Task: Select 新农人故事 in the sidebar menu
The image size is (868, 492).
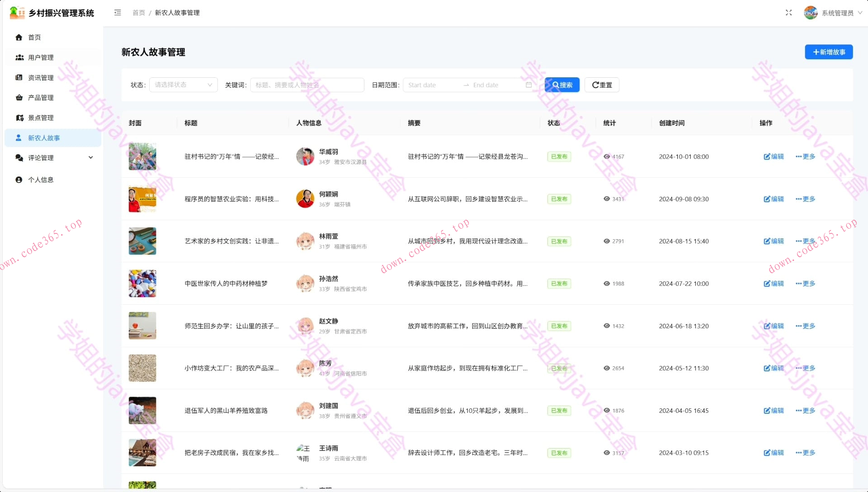Action: 45,138
